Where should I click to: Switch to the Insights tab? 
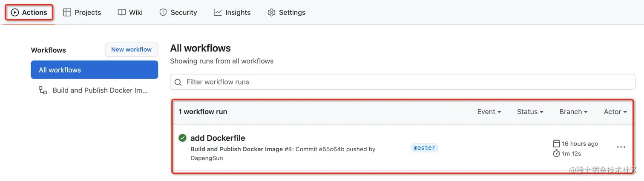238,12
